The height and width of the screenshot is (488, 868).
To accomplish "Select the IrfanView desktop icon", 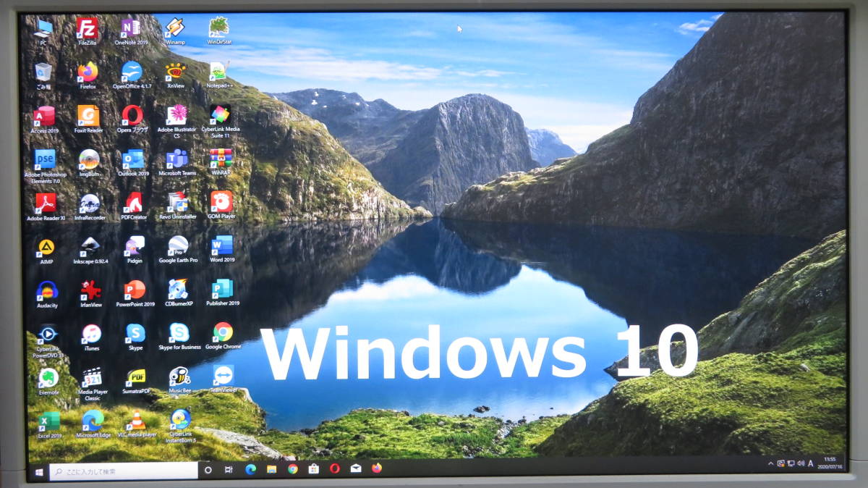I will click(x=91, y=293).
